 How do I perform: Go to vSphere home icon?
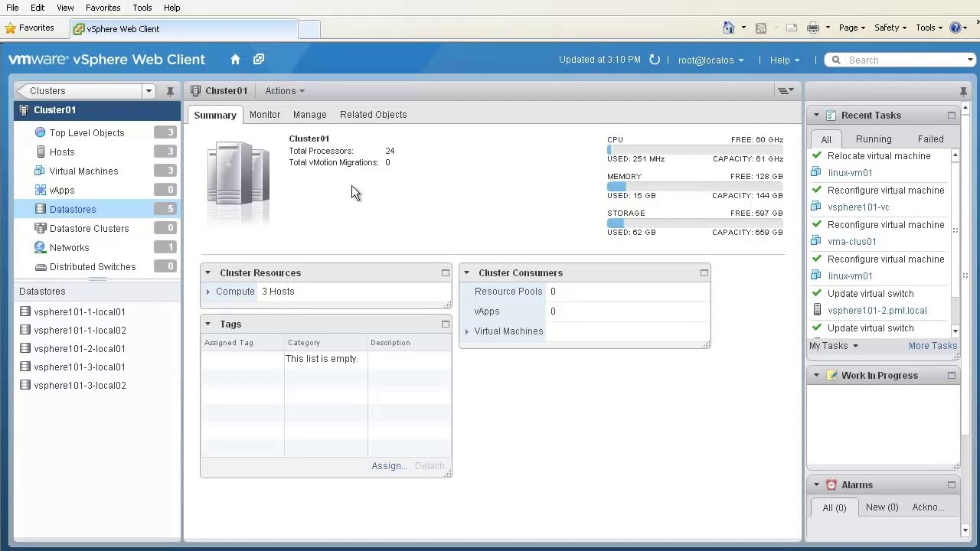[x=235, y=60]
